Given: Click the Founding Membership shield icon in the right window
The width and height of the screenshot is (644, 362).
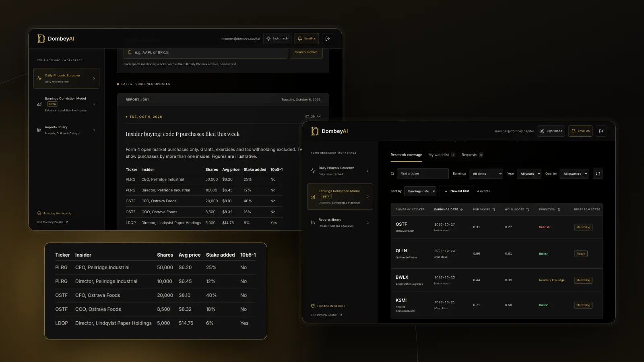Looking at the screenshot, I should (313, 306).
